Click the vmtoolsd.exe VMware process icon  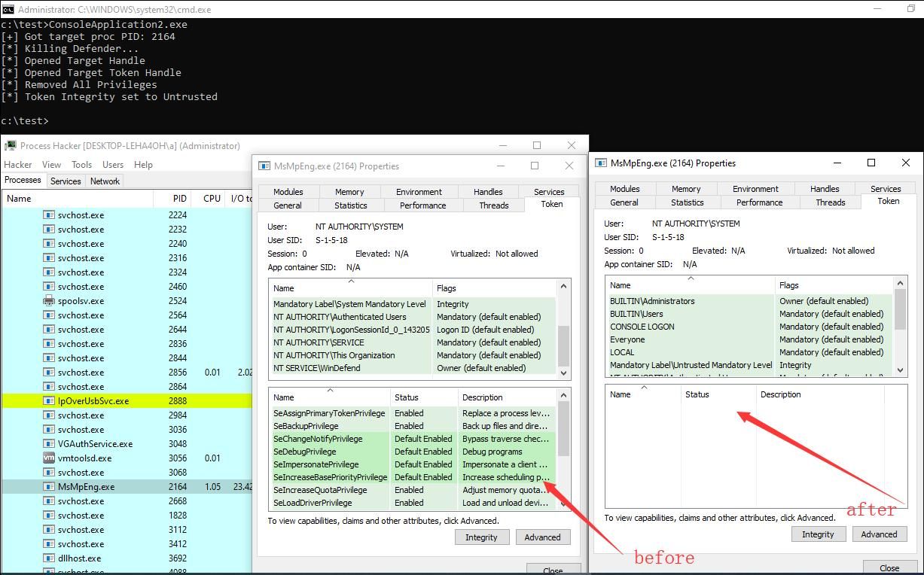pyautogui.click(x=49, y=458)
